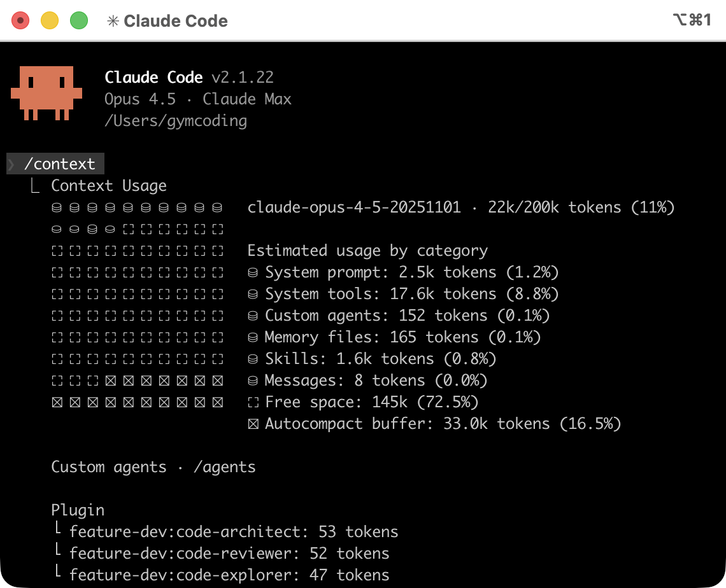The image size is (726, 588).
Task: Click the /Users/gymcoding working directory path
Action: click(176, 121)
